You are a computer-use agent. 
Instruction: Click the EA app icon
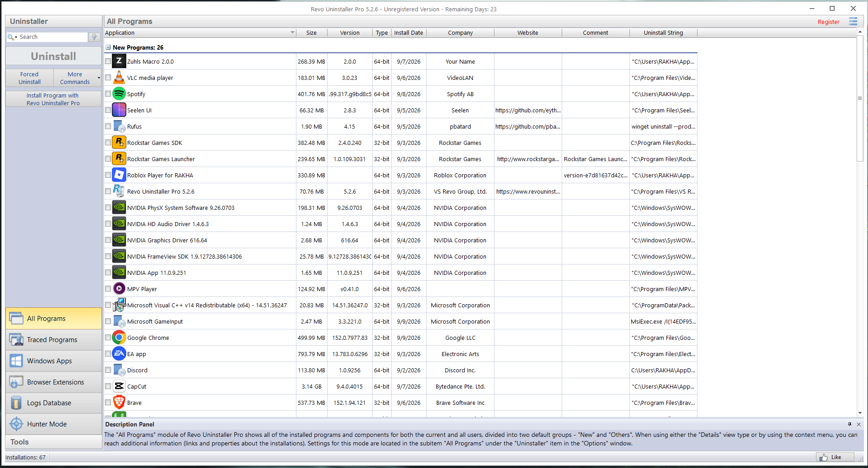pos(119,354)
